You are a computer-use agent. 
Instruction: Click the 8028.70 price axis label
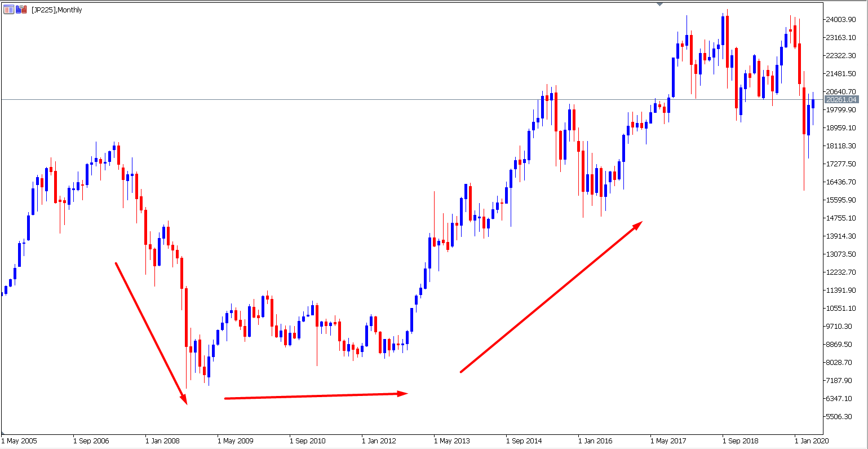tap(839, 363)
